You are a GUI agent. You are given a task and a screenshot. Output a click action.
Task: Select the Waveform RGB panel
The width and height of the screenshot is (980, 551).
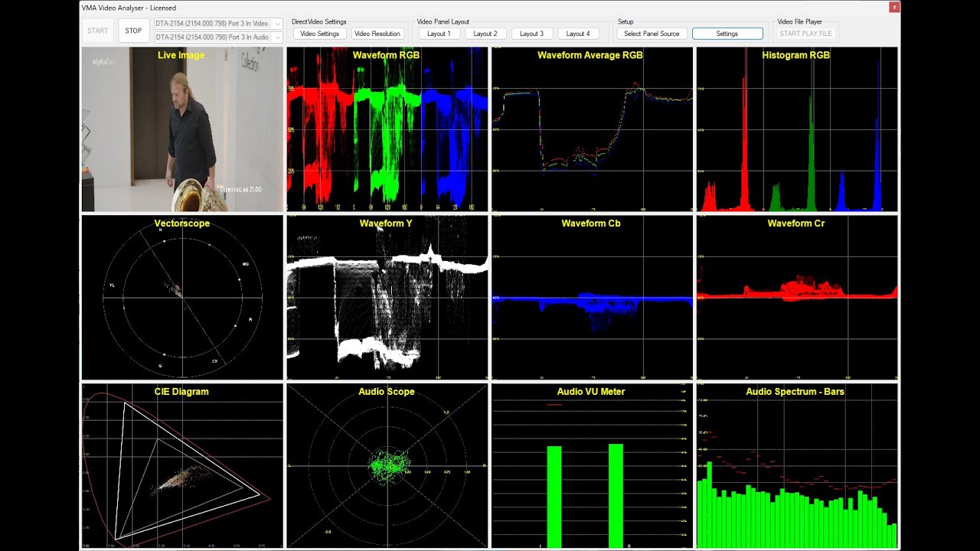click(387, 129)
